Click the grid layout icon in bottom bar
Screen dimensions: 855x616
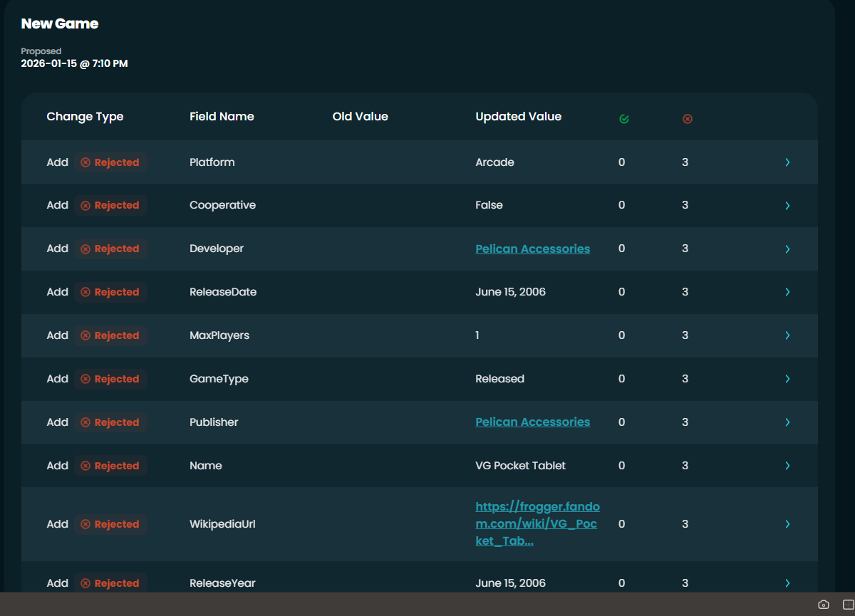(x=848, y=605)
